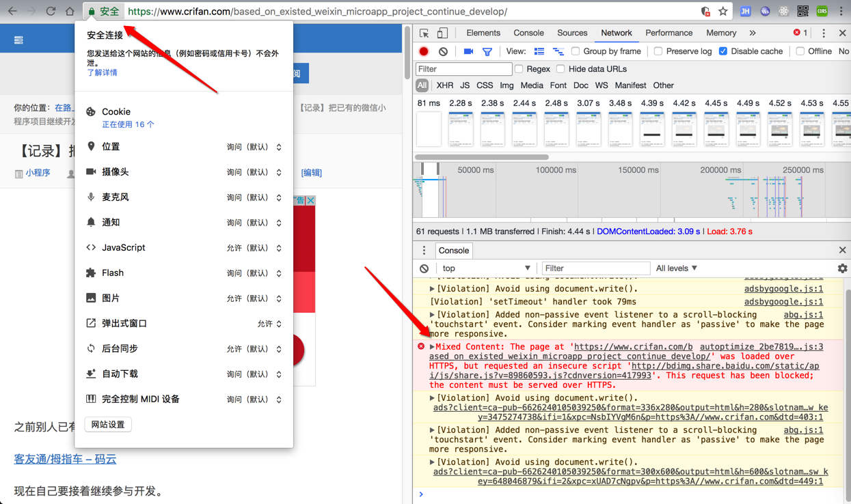
Task: Open 通知 notification permission dropdown
Action: click(x=254, y=223)
